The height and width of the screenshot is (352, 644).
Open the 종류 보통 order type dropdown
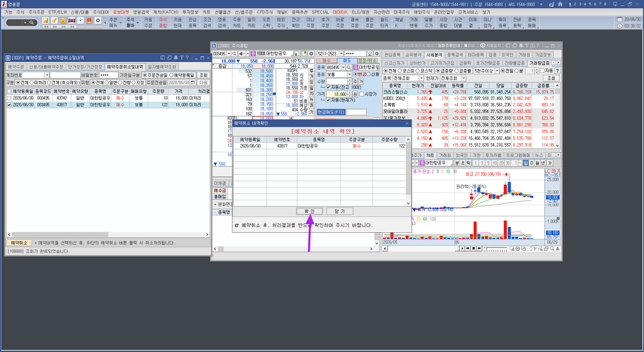coord(350,74)
